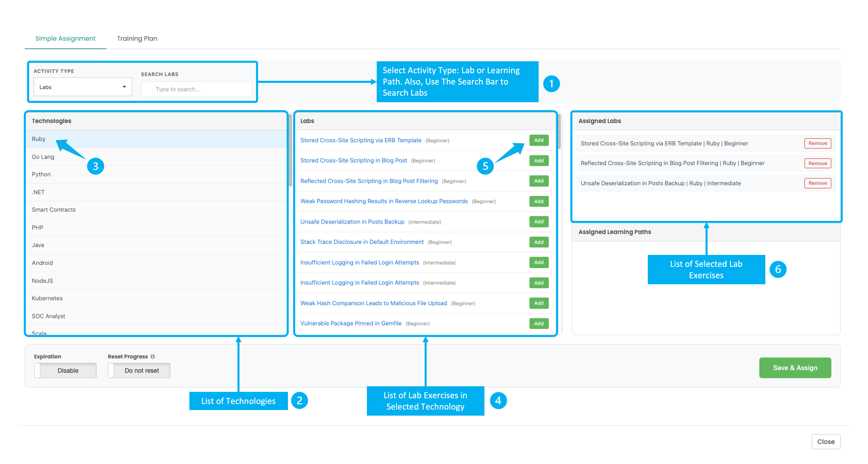
Task: Open Stack Trace Disclosure in Default Environment link
Action: coord(362,242)
